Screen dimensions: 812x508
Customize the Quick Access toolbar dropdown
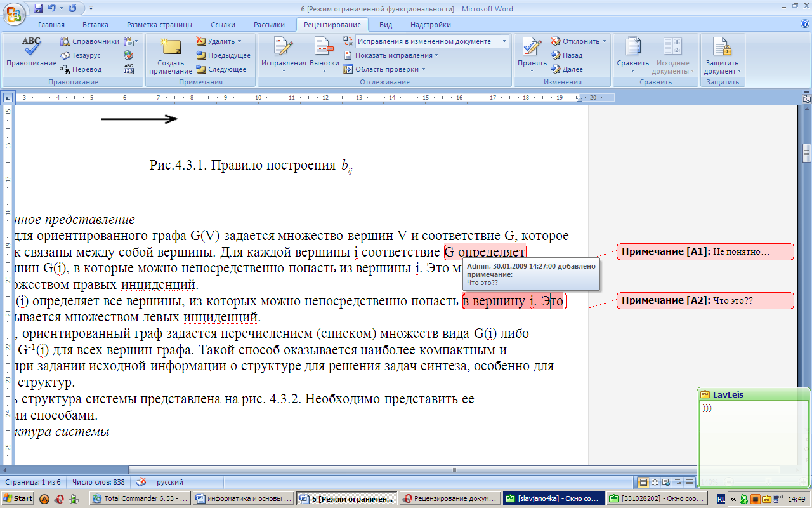point(91,8)
